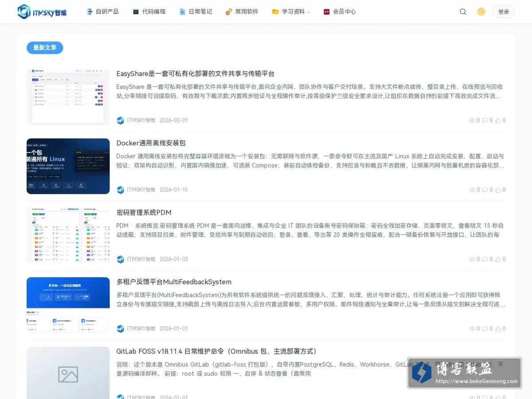Image resolution: width=532 pixels, height=399 pixels.
Task: Expand the 学习资料 dropdown menu
Action: (x=291, y=12)
